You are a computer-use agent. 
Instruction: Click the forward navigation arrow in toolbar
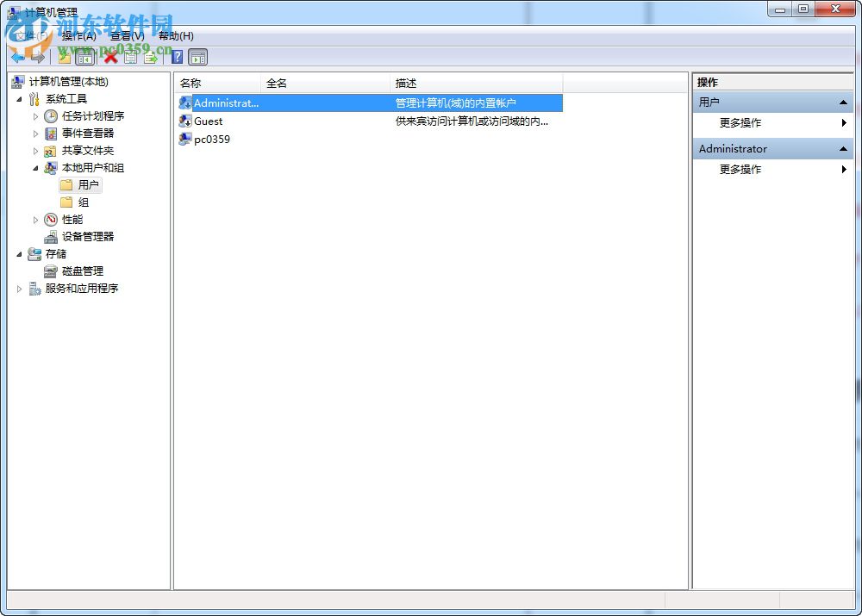[x=38, y=57]
